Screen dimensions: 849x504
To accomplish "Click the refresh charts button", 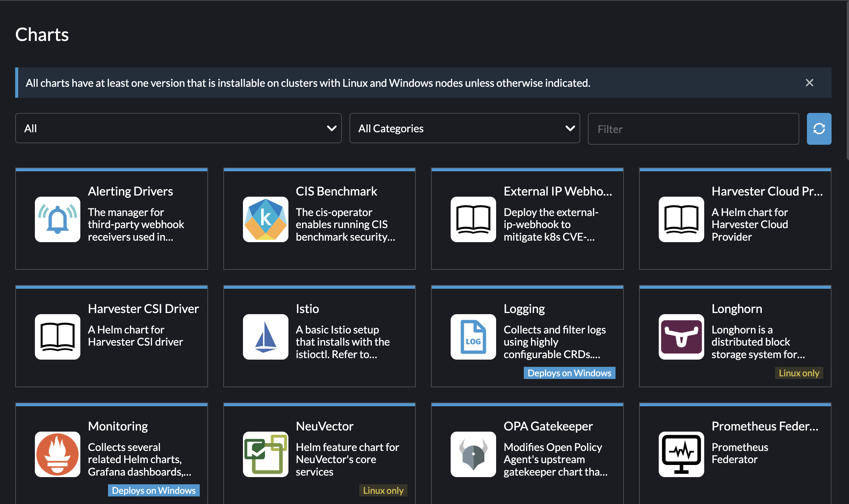I will (x=819, y=128).
